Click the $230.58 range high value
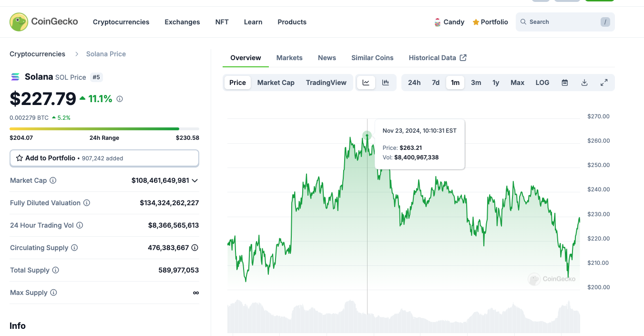Image resolution: width=644 pixels, height=336 pixels. (x=187, y=138)
